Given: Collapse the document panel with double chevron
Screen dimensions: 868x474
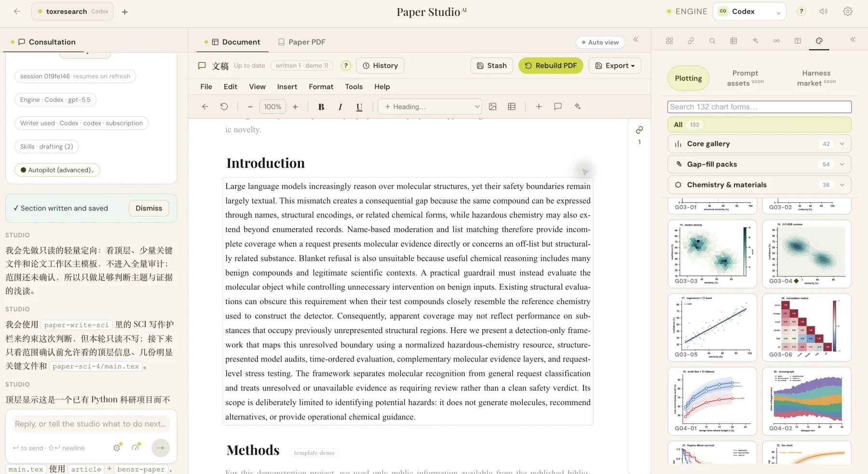Looking at the screenshot, I should [636, 40].
